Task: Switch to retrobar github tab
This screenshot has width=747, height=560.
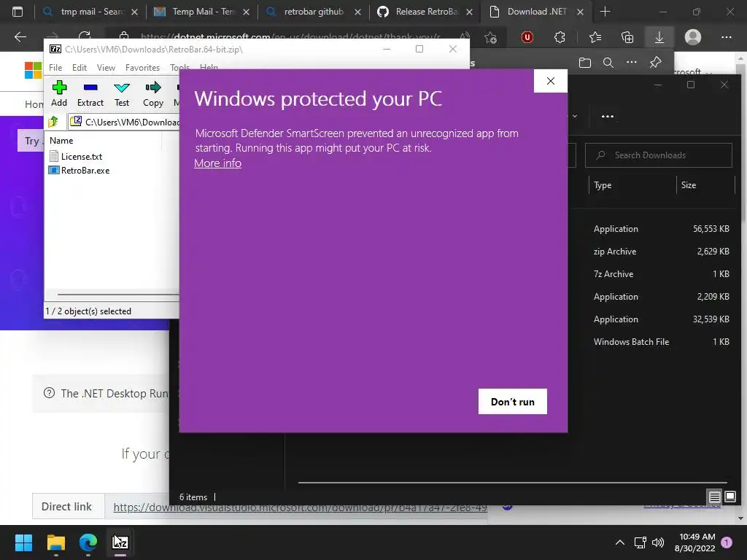Action: click(x=314, y=12)
